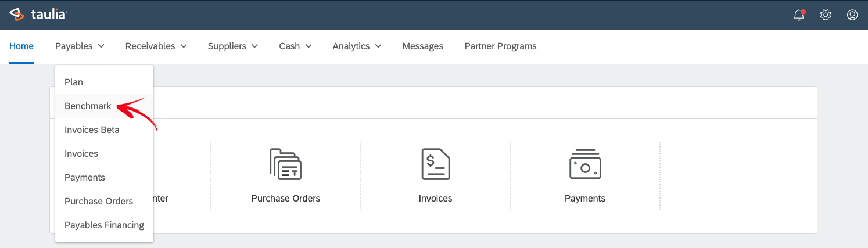Expand the Receivables dropdown
This screenshot has width=868, height=248.
pyautogui.click(x=156, y=46)
